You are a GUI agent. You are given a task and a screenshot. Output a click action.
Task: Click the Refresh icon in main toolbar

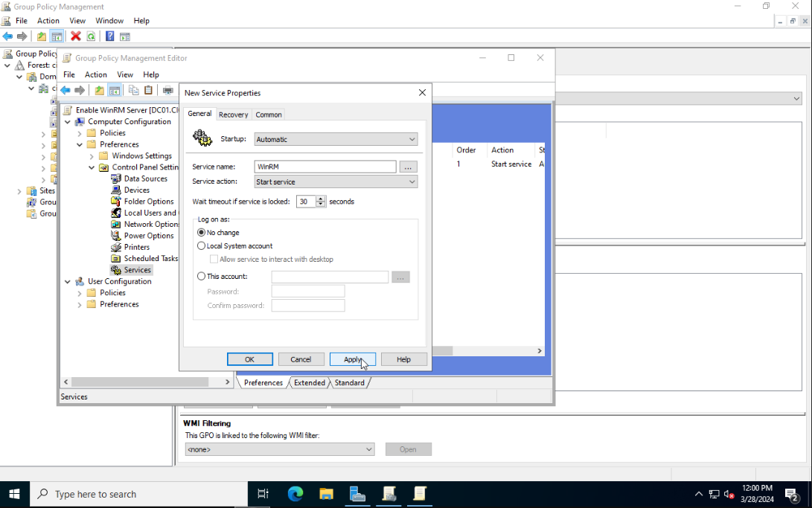point(91,36)
